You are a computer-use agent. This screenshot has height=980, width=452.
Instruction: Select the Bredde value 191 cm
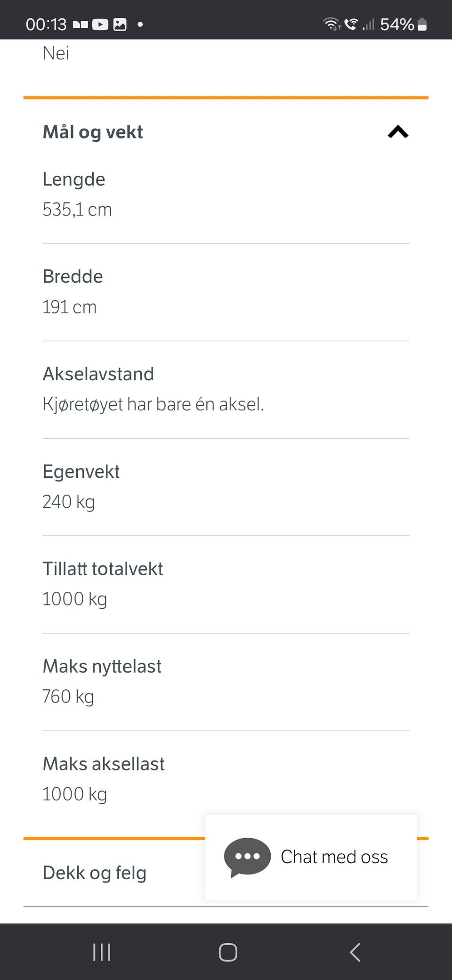click(x=70, y=307)
